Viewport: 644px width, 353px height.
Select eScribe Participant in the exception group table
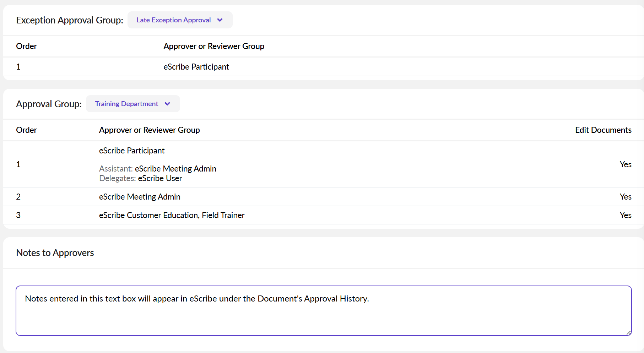(196, 67)
